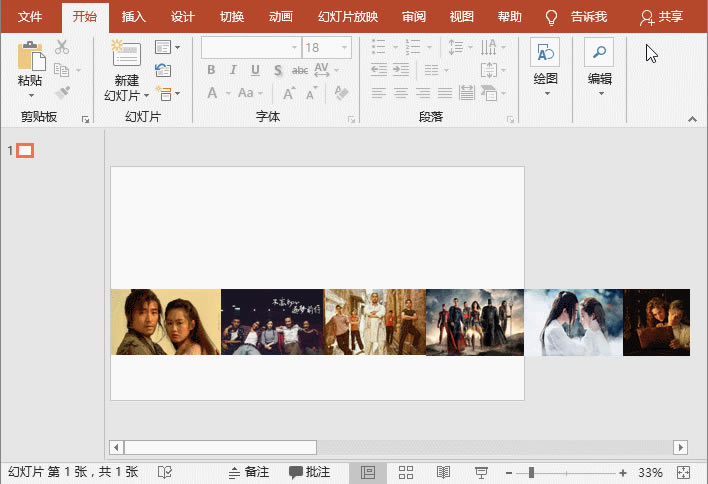This screenshot has height=484, width=708.
Task: Click the Tell Me lightbulb icon
Action: click(x=551, y=17)
